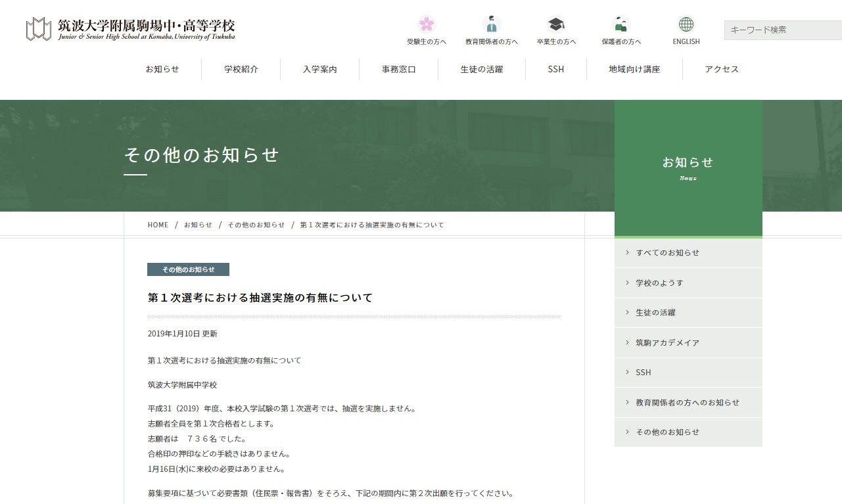The width and height of the screenshot is (842, 504).
Task: Expand the すべてのお知らせ sidebar chevron
Action: (626, 252)
